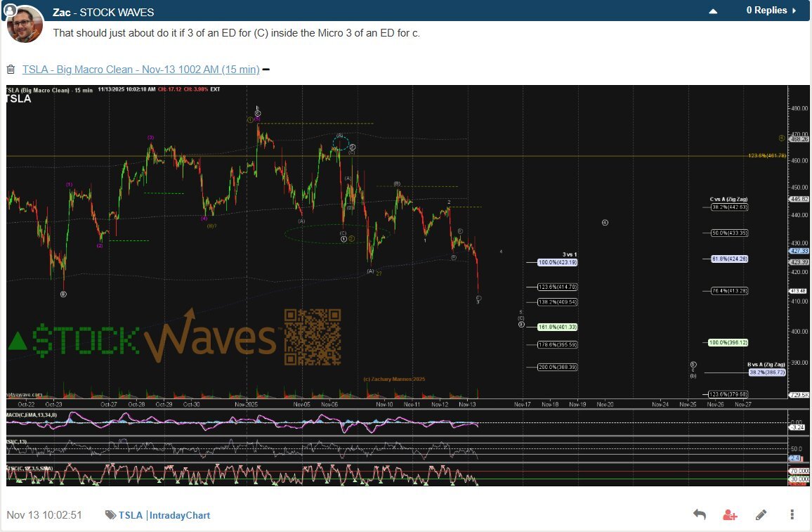Click the QR code on the chart

(313, 337)
